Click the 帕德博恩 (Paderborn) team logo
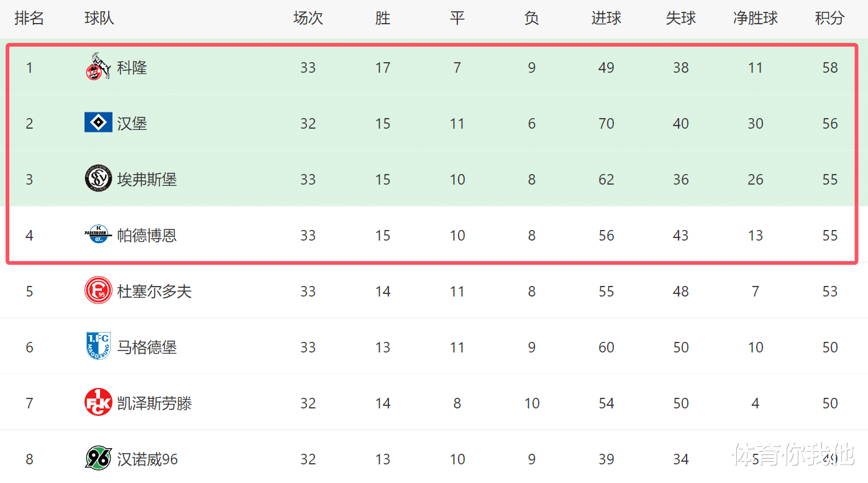This screenshot has height=483, width=868. click(98, 234)
